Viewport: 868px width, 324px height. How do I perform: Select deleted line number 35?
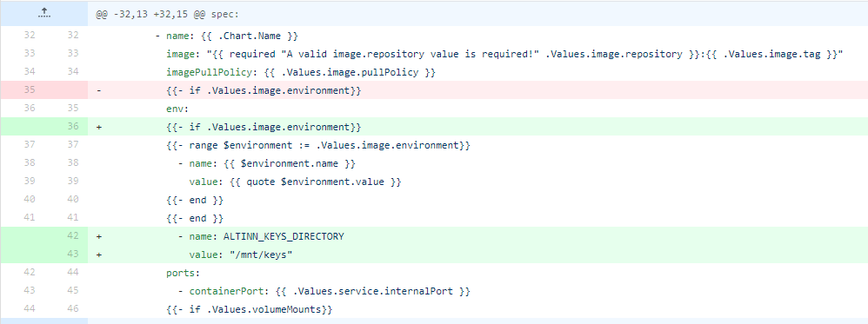[x=29, y=90]
